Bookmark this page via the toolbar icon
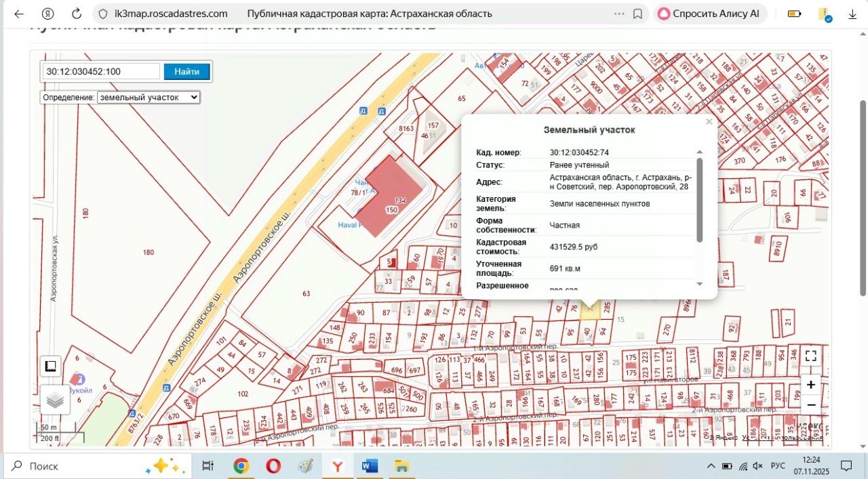868x479 pixels. point(637,14)
